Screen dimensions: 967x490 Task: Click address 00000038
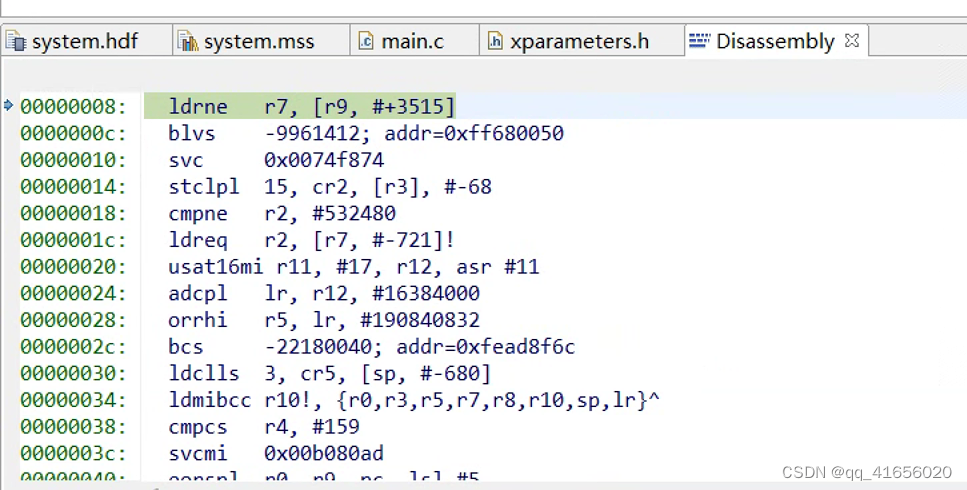73,427
